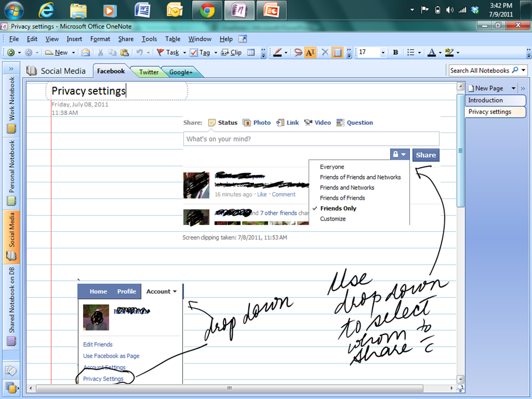The width and height of the screenshot is (532, 399).
Task: Switch to the Twitter section tab
Action: [149, 72]
